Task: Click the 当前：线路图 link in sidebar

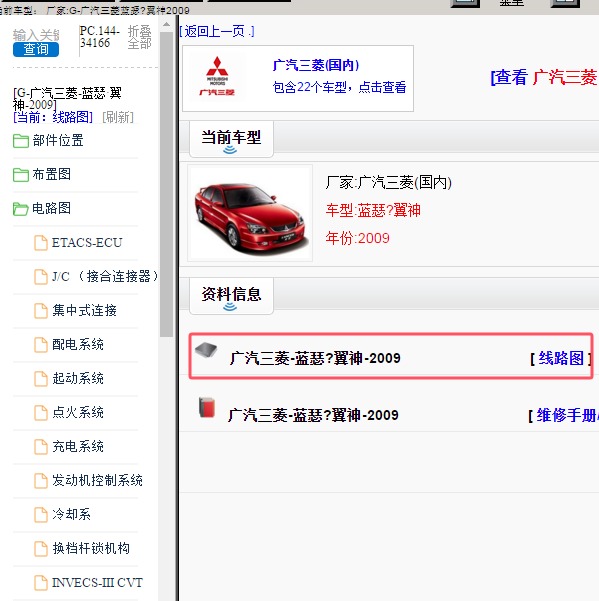Action: (x=53, y=117)
